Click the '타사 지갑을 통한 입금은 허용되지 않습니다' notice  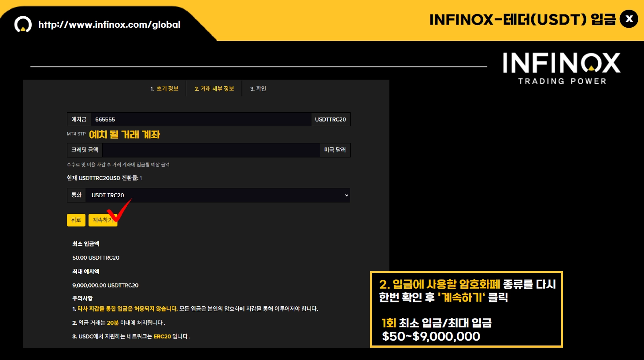[x=128, y=309]
